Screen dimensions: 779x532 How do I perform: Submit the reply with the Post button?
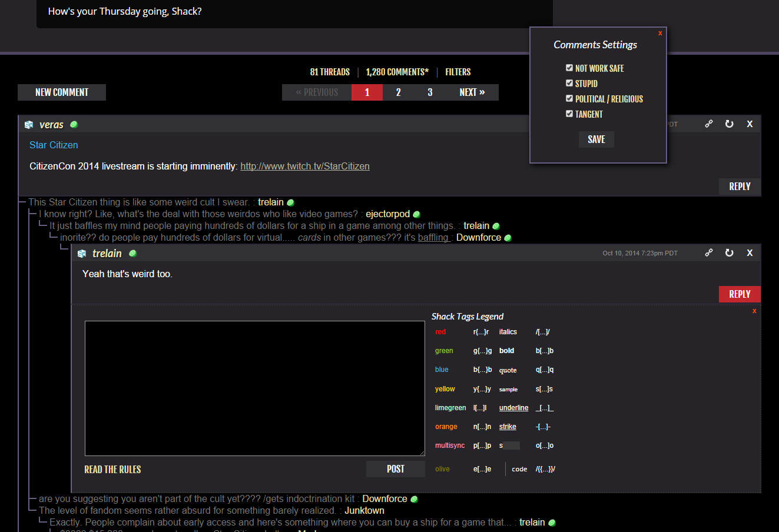(x=396, y=469)
